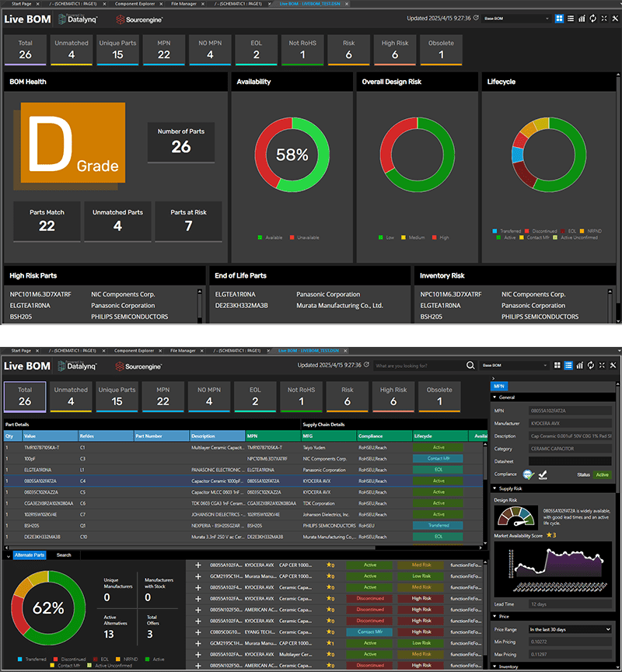622x672 pixels.
Task: Collapse the General section
Action: 494,397
